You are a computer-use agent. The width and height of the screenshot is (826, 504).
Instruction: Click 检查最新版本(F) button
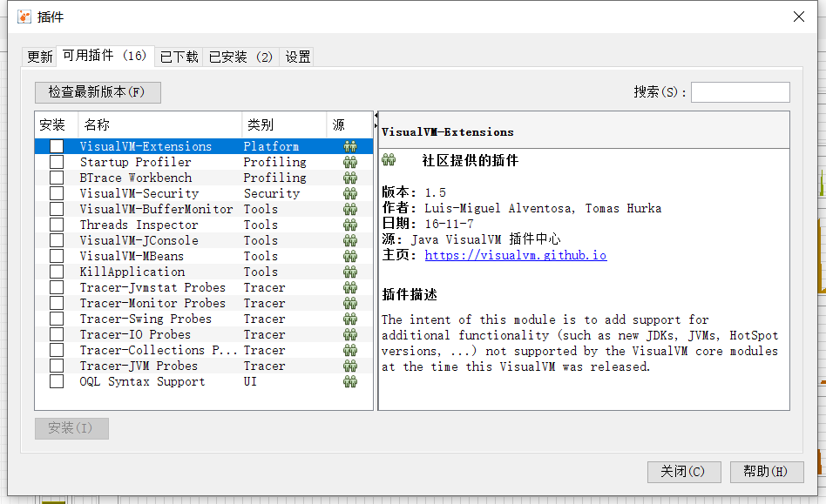click(98, 92)
